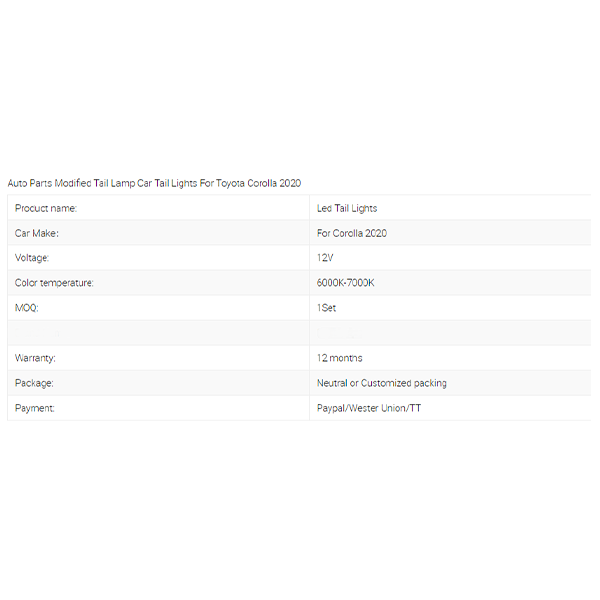Select the 'MOQ:' label cell
The width and height of the screenshot is (600, 600).
tap(27, 308)
